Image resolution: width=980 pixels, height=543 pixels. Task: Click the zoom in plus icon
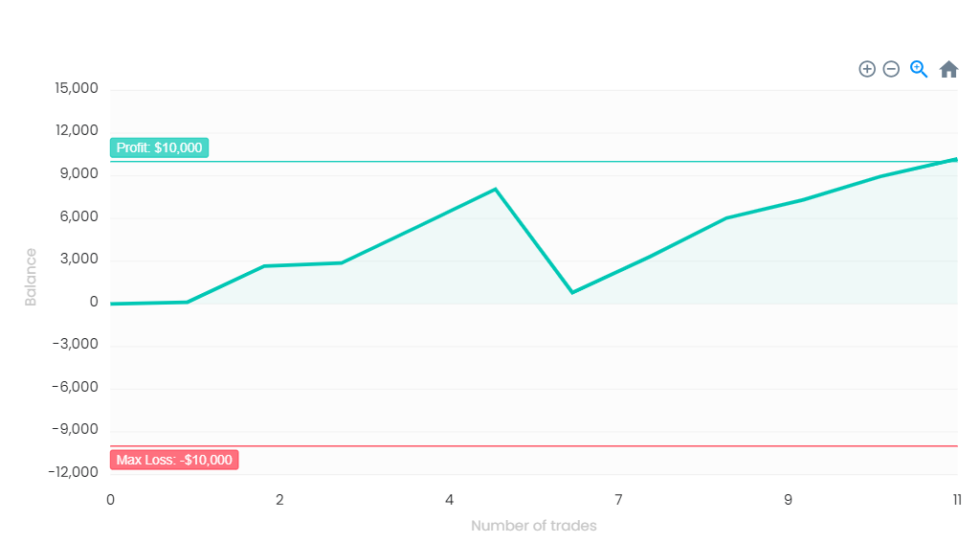pos(867,69)
